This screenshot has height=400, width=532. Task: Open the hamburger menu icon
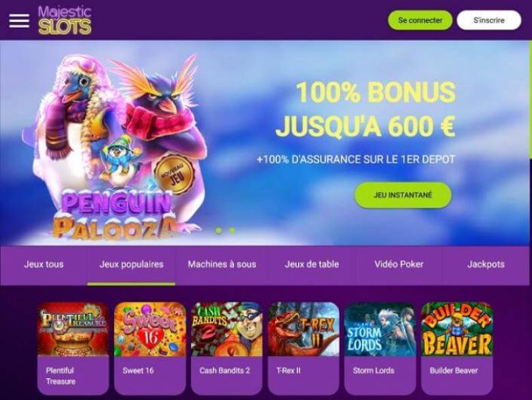coord(19,20)
